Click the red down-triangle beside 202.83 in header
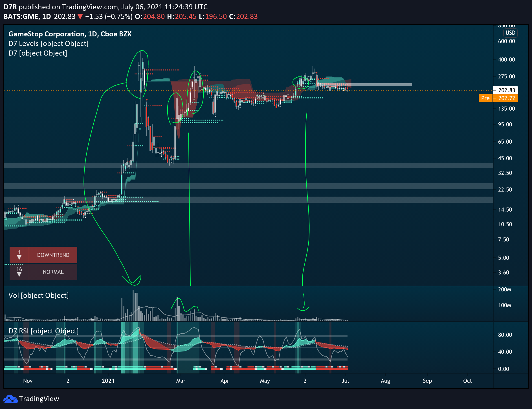The height and width of the screenshot is (409, 532). (x=80, y=17)
